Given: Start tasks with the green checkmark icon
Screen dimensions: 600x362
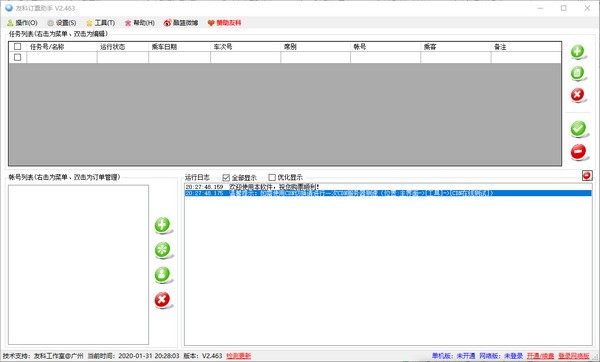Looking at the screenshot, I should coord(578,129).
